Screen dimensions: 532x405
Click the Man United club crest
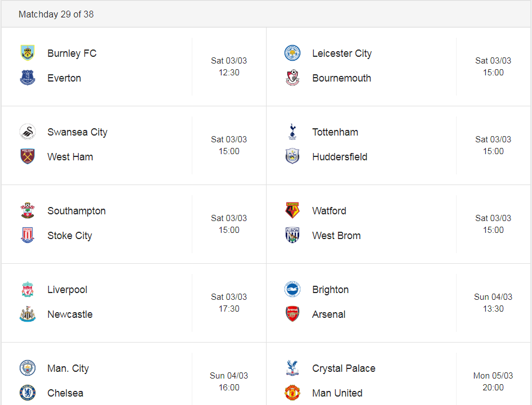click(292, 393)
